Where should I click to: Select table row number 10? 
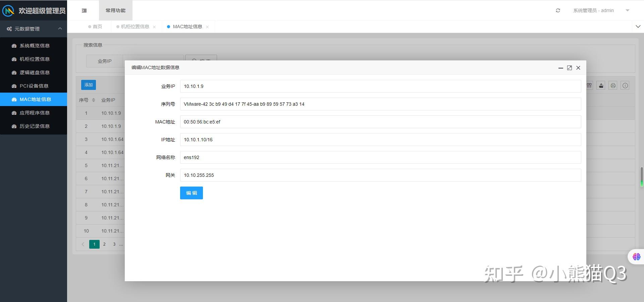coord(101,231)
